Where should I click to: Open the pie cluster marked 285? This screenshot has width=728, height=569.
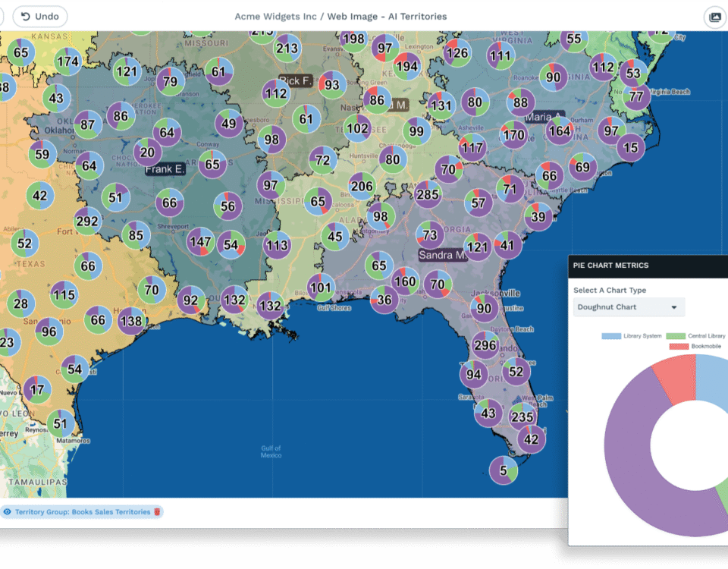428,194
